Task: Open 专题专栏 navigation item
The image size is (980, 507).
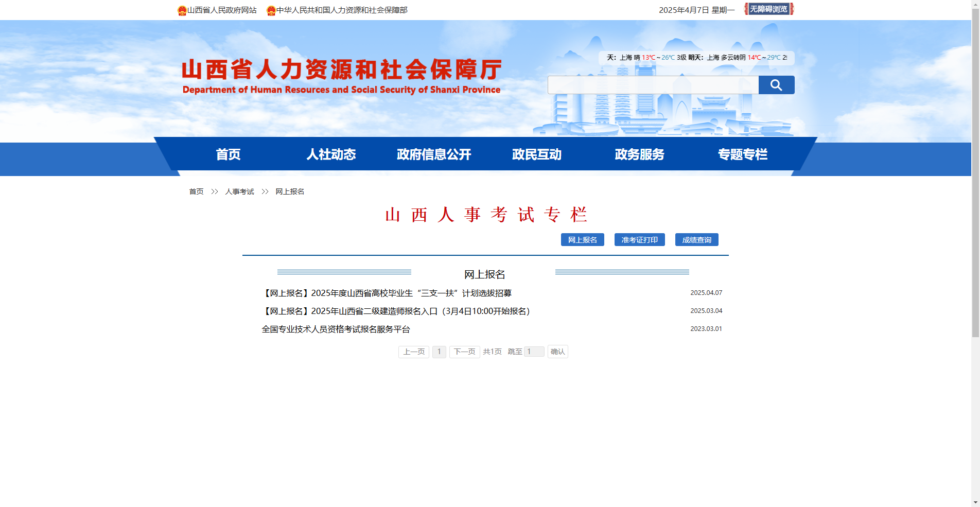Action: [743, 154]
